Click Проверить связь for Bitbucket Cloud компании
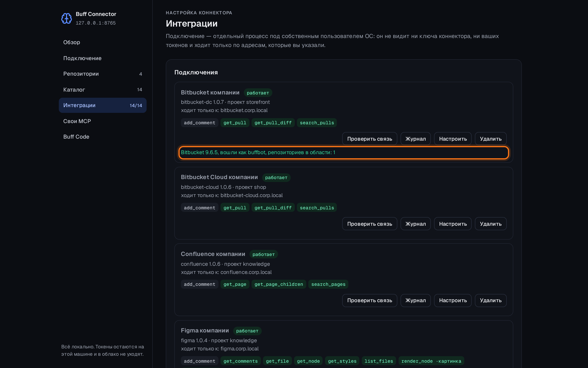 370,224
